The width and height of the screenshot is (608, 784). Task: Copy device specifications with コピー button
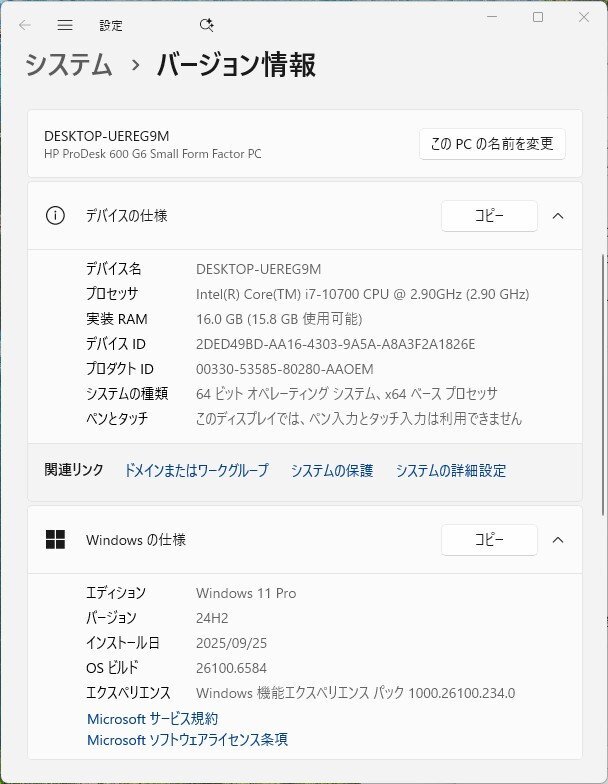(489, 216)
